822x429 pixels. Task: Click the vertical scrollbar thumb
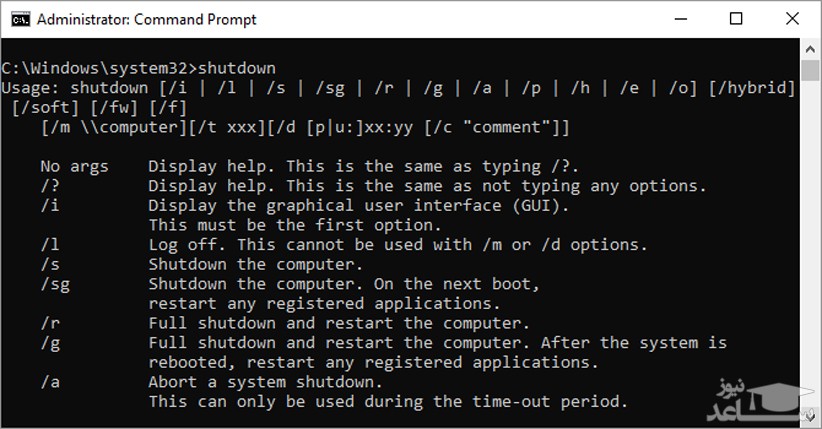811,71
